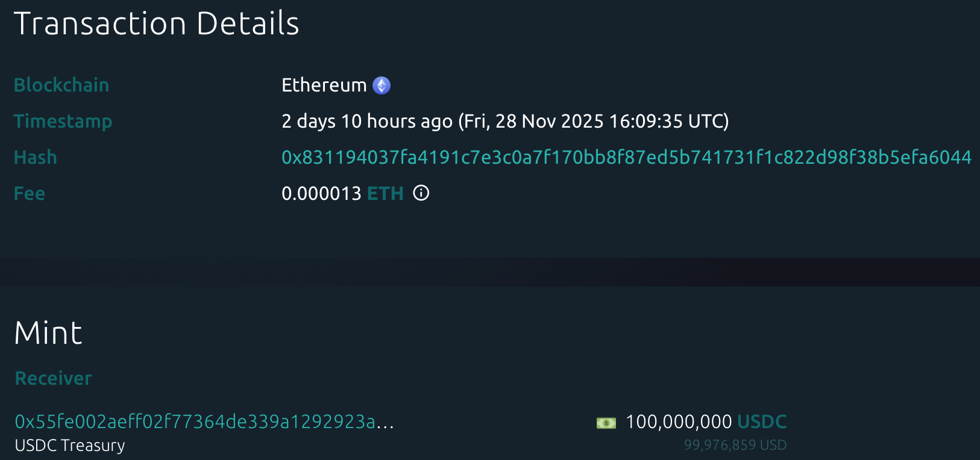Click the 100,000,000 mint amount
980x460 pixels.
tap(679, 421)
